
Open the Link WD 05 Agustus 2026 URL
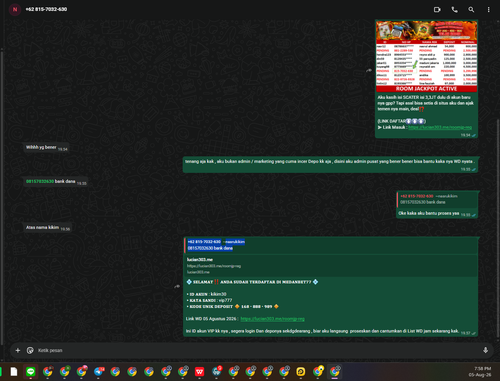click(x=272, y=319)
